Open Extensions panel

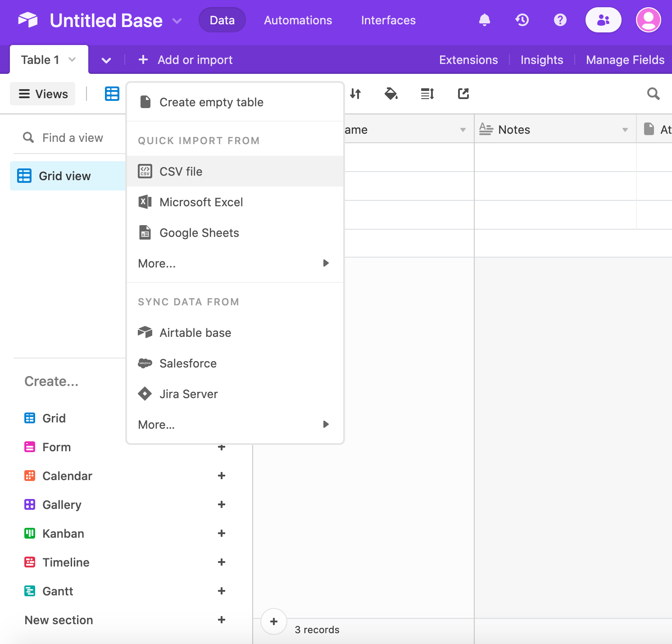click(x=468, y=60)
